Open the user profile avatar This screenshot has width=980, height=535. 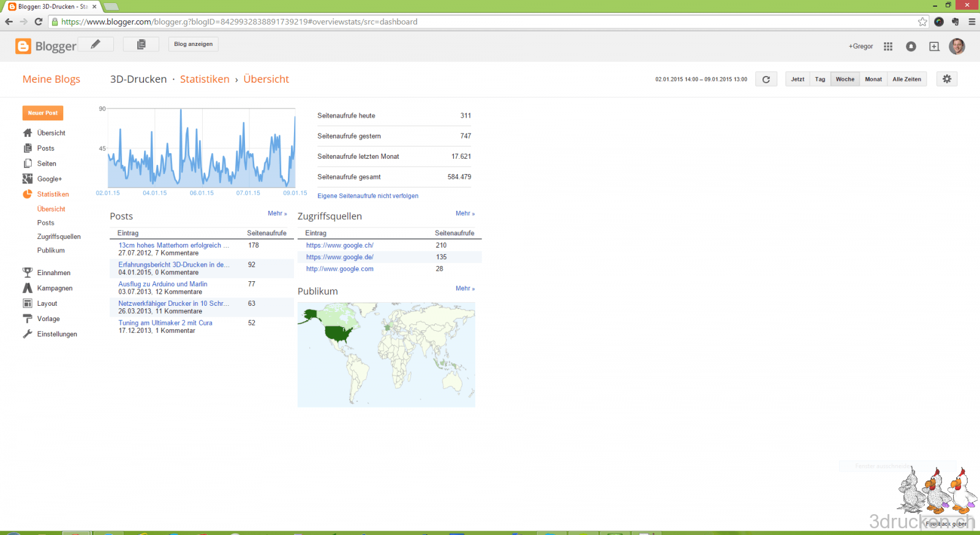tap(957, 47)
